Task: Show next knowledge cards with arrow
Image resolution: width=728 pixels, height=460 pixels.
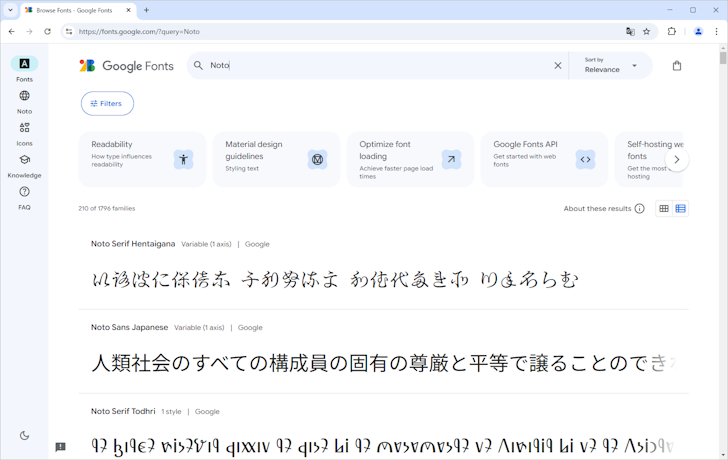Action: click(676, 159)
